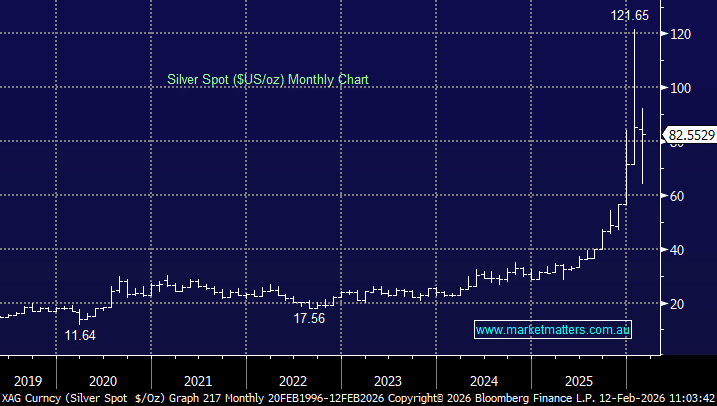
Task: Click the 2021 year label
Action: (x=198, y=380)
